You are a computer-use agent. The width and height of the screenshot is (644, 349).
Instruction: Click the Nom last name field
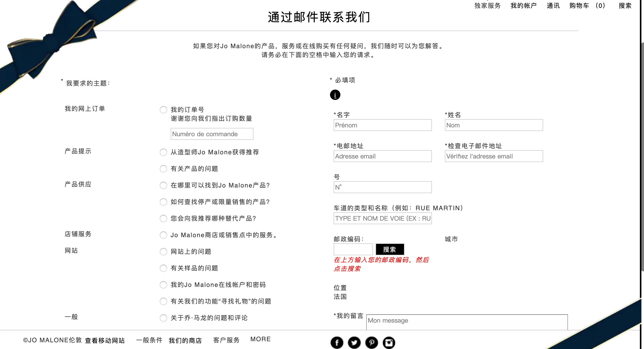(x=494, y=125)
